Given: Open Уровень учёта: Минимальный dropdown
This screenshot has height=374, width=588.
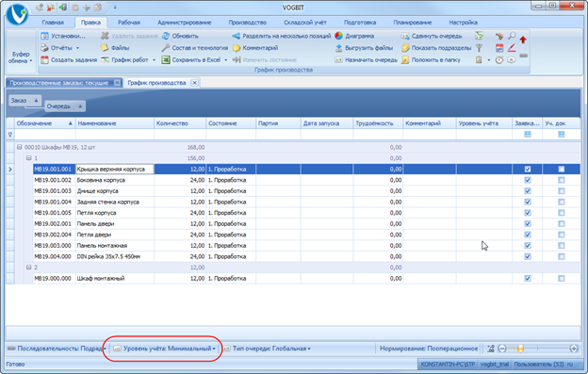Looking at the screenshot, I should click(x=164, y=349).
